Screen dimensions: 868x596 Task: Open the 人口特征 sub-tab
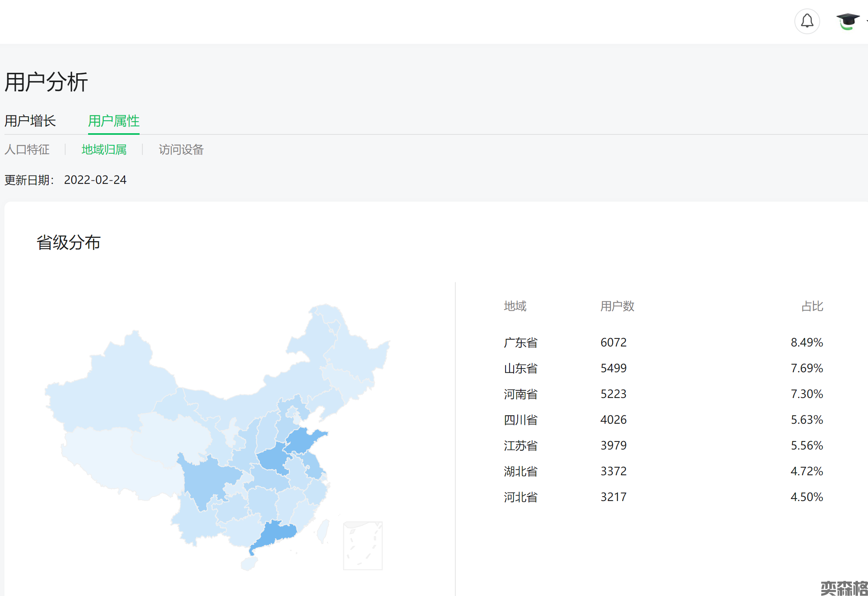(27, 150)
